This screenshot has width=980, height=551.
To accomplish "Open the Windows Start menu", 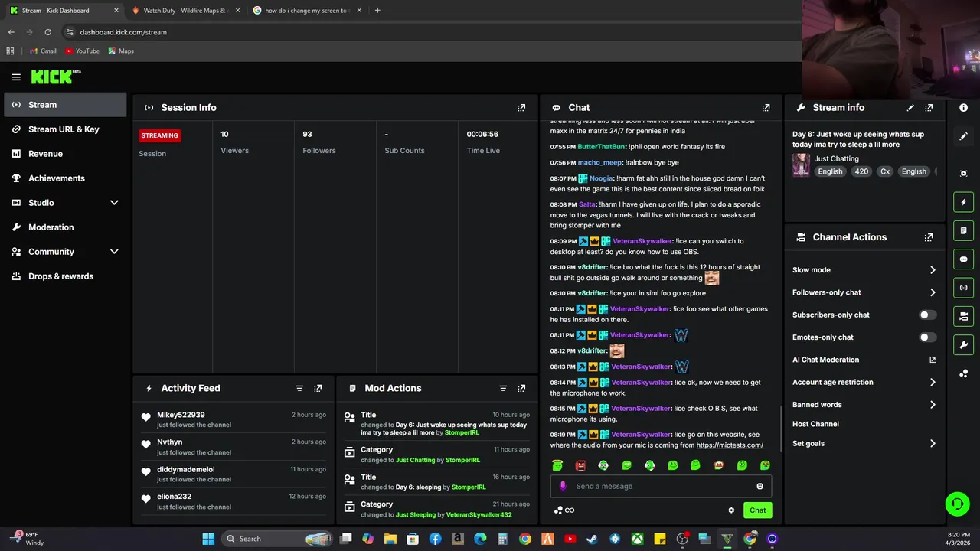I will click(x=208, y=539).
